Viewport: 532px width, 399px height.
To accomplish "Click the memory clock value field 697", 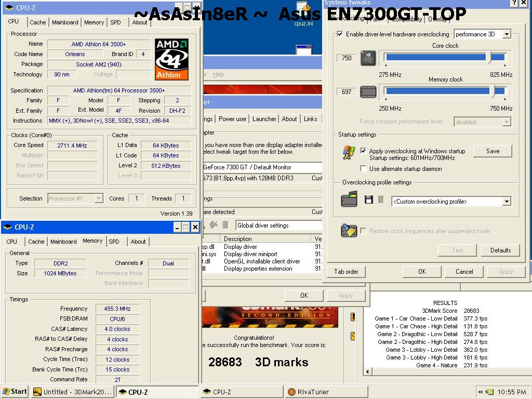I will point(347,92).
